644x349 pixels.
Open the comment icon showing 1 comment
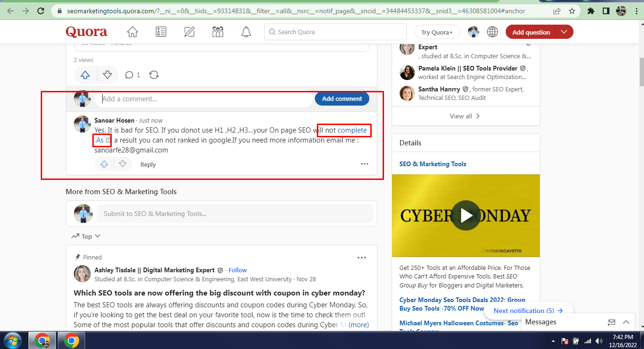tap(129, 74)
